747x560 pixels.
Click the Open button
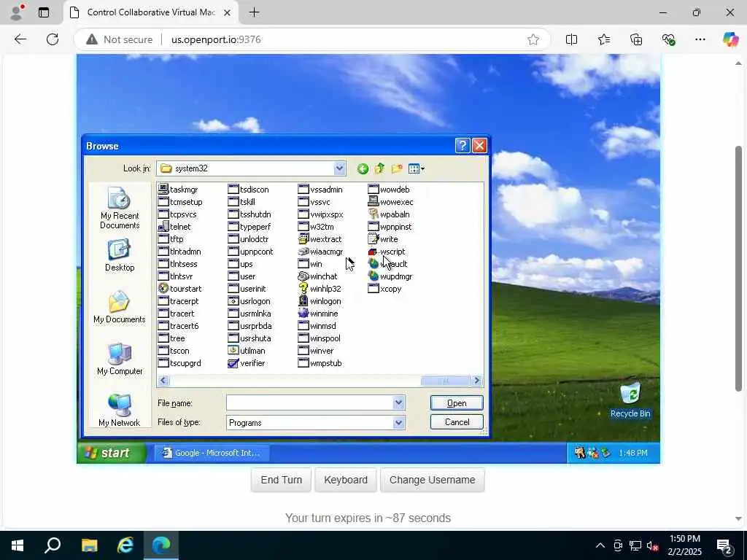[457, 402]
